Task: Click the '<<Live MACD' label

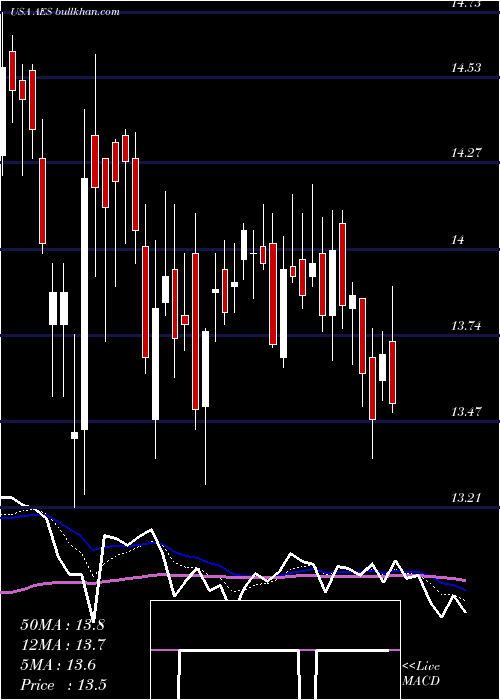Action: click(421, 673)
